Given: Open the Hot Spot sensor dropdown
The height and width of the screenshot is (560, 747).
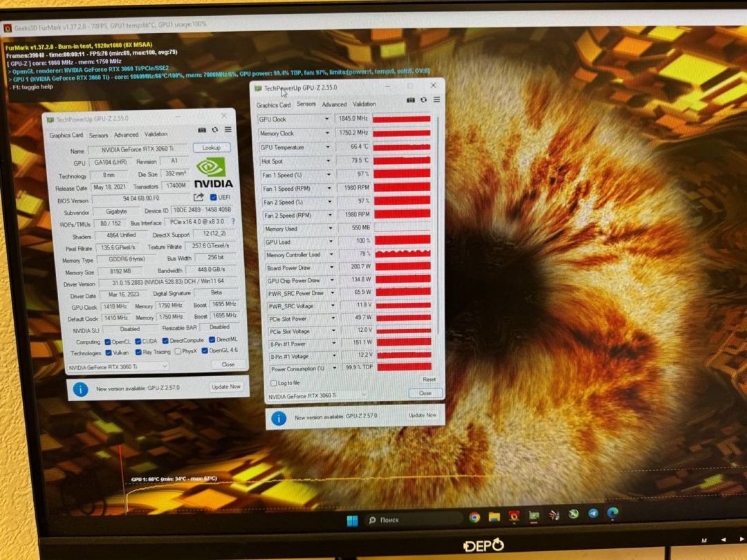Looking at the screenshot, I should point(329,161).
